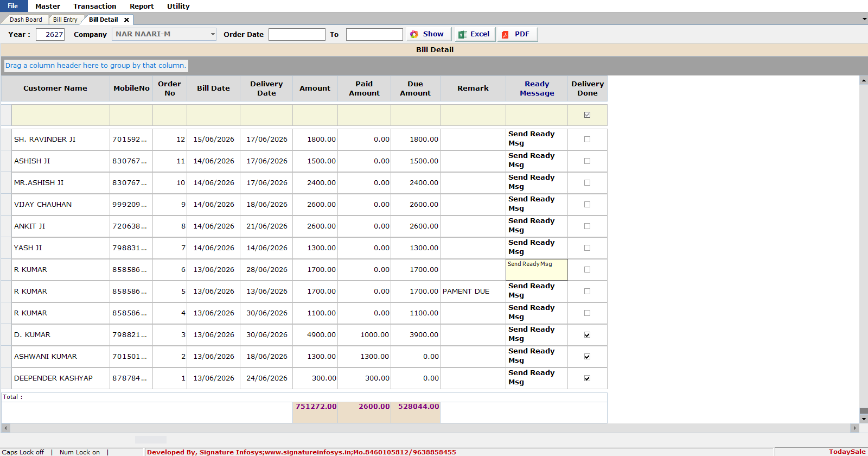This screenshot has height=456, width=868.
Task: Click the vertical scrollbar up arrow
Action: coord(864,80)
